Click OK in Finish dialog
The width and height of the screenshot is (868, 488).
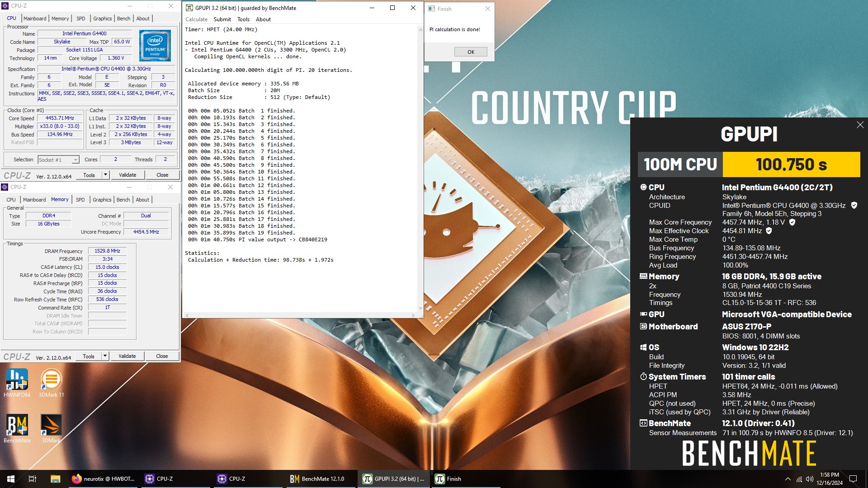(x=471, y=52)
